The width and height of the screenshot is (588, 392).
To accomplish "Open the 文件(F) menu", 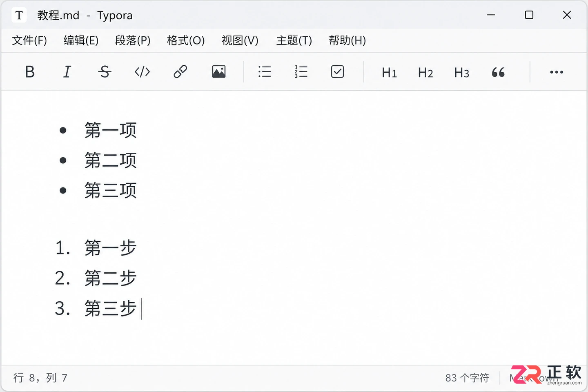I will pyautogui.click(x=29, y=40).
